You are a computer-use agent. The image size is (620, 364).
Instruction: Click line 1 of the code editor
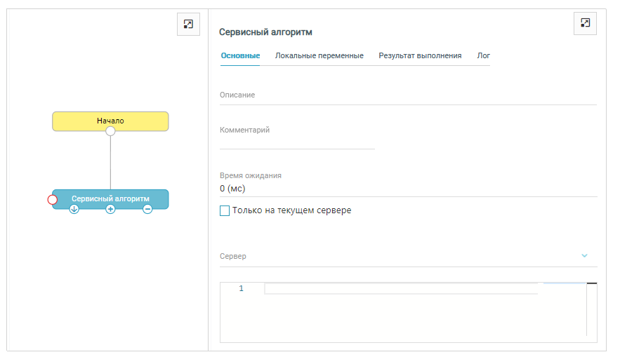coord(400,289)
